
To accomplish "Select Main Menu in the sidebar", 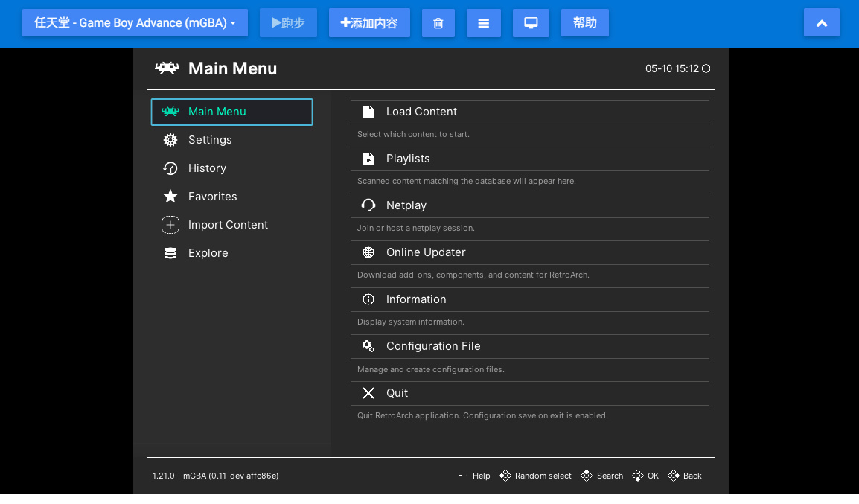I will click(231, 112).
